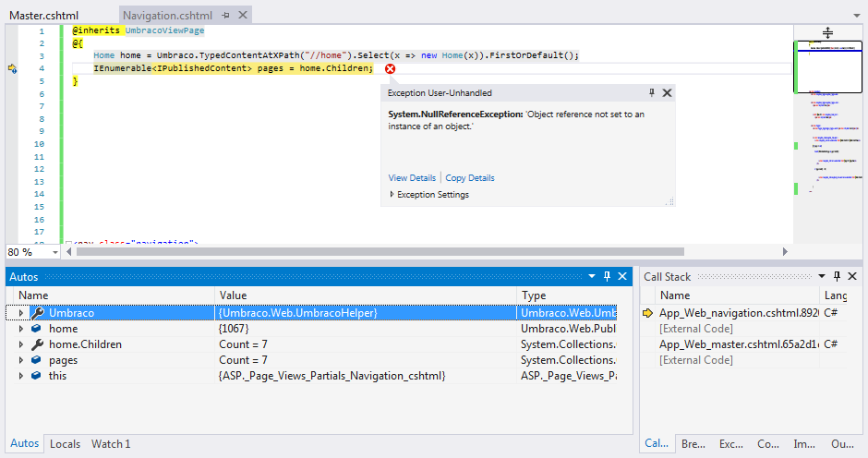
Task: Open the Autos window options dropdown
Action: [x=592, y=276]
